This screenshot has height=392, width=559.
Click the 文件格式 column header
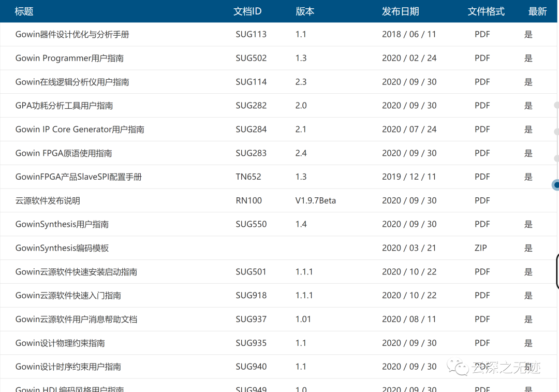pos(486,11)
